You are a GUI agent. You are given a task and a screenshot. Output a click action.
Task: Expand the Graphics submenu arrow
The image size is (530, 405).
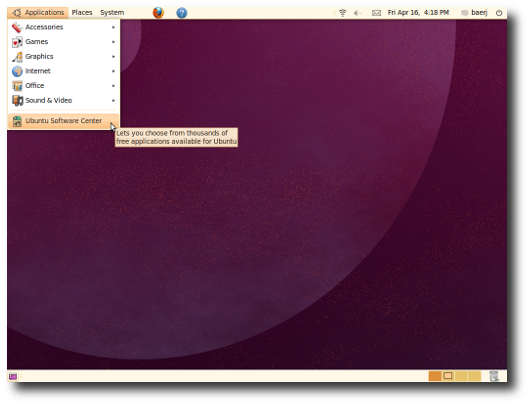point(114,56)
